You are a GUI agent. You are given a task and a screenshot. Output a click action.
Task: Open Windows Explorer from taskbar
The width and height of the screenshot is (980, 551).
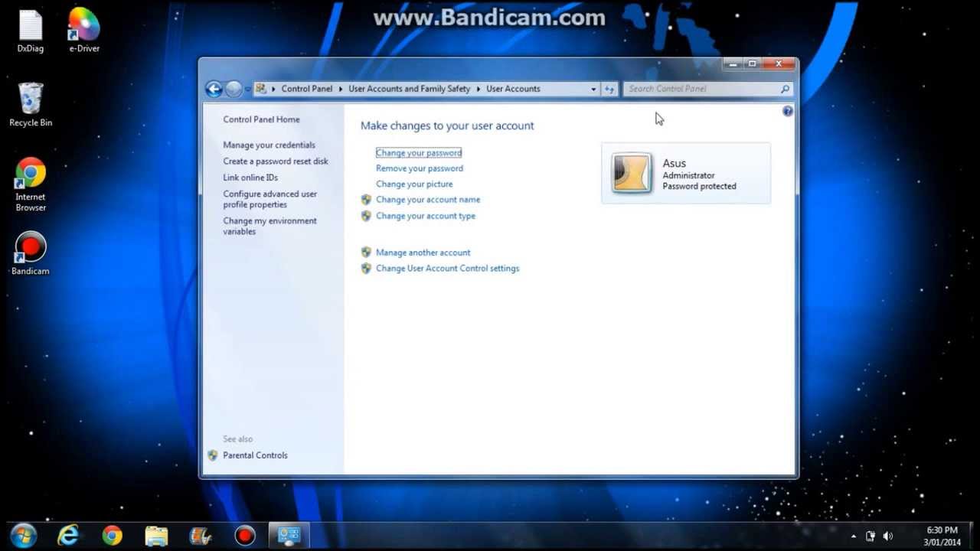[156, 535]
